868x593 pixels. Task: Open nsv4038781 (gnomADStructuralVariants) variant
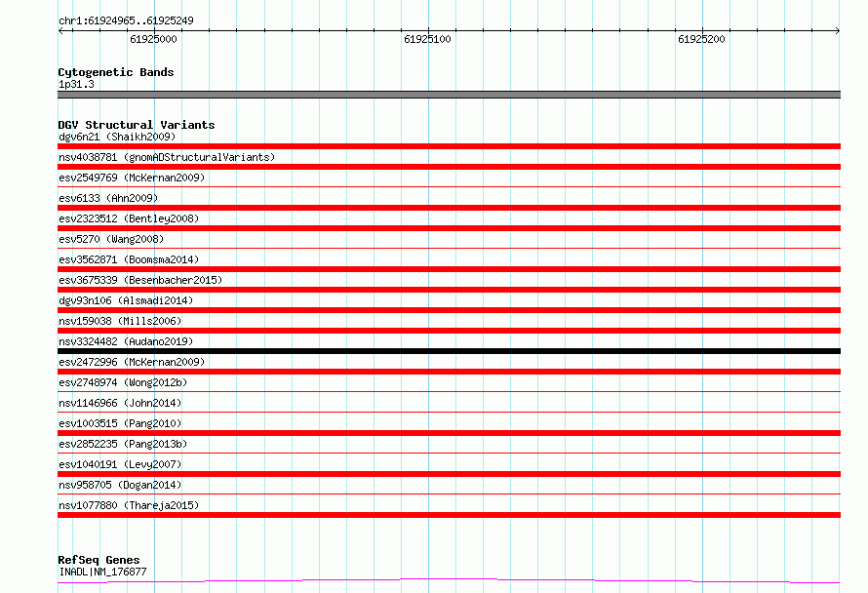pos(167,157)
